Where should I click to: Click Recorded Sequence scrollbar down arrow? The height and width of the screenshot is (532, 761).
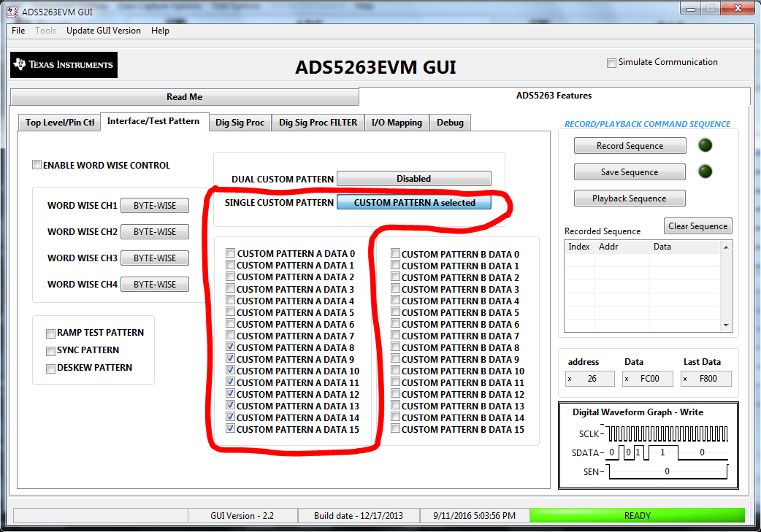(726, 325)
